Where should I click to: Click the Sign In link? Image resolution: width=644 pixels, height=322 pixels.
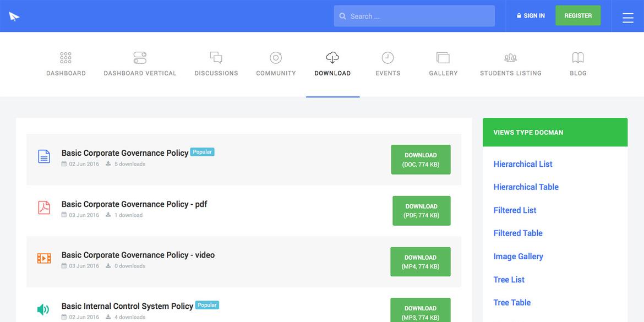pos(531,15)
